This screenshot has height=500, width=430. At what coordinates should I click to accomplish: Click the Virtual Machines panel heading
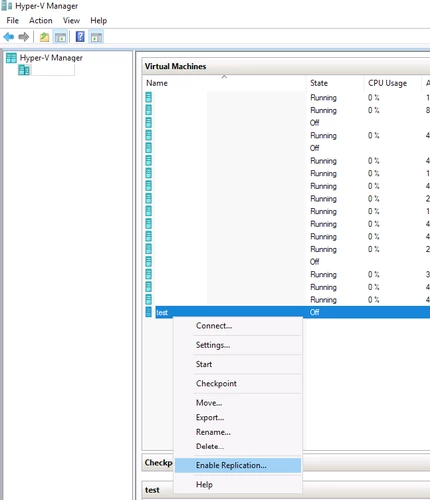175,66
